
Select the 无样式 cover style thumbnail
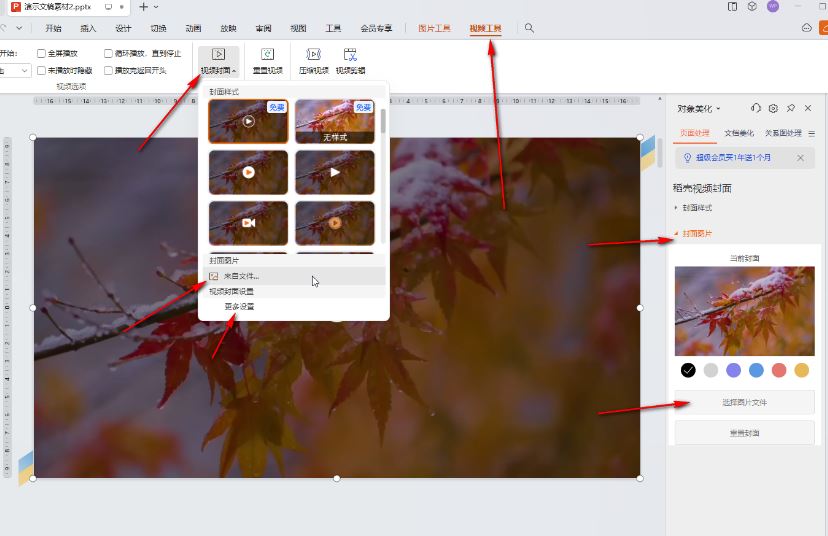(334, 121)
